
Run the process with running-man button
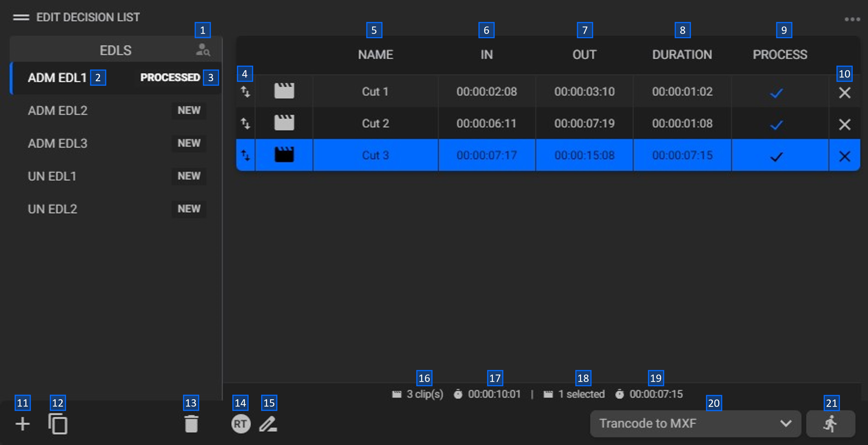[830, 424]
